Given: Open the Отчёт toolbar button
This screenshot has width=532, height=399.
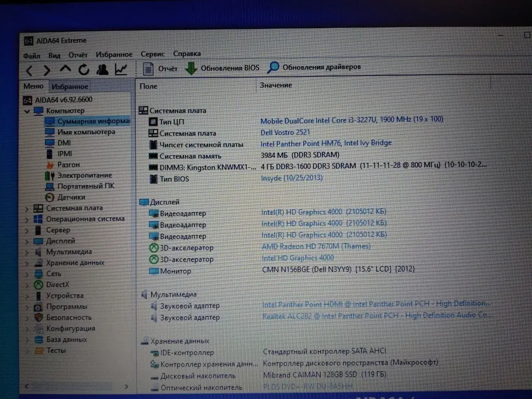Looking at the screenshot, I should [x=161, y=69].
